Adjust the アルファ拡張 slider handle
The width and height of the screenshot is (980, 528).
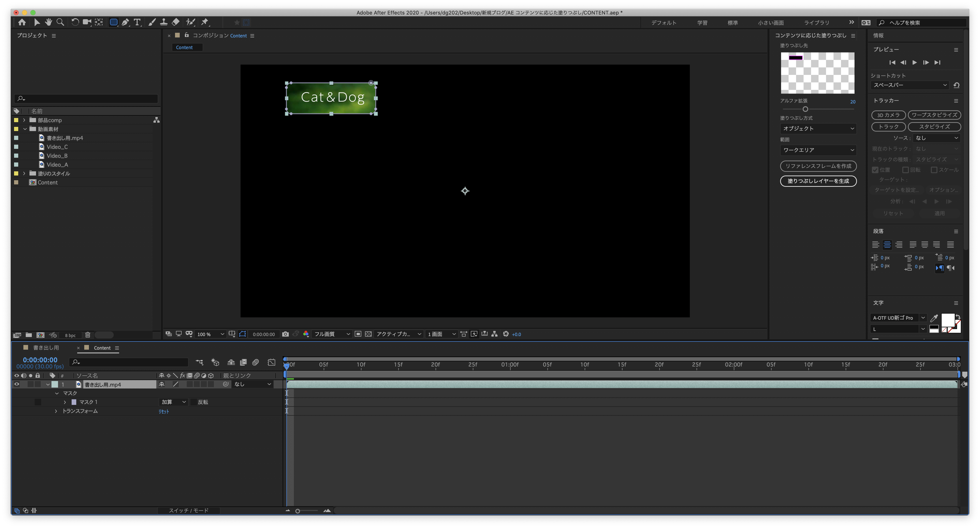click(805, 109)
